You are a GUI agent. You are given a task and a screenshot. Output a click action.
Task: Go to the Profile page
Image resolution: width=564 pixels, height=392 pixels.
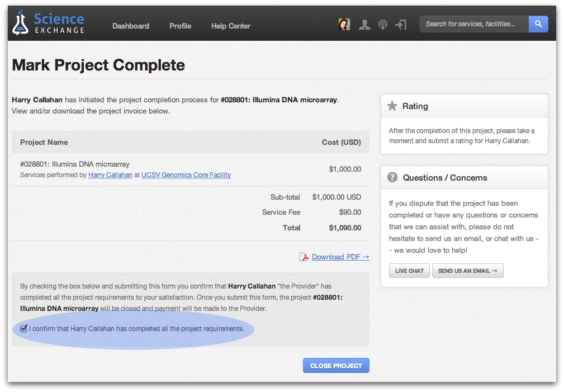(x=180, y=26)
